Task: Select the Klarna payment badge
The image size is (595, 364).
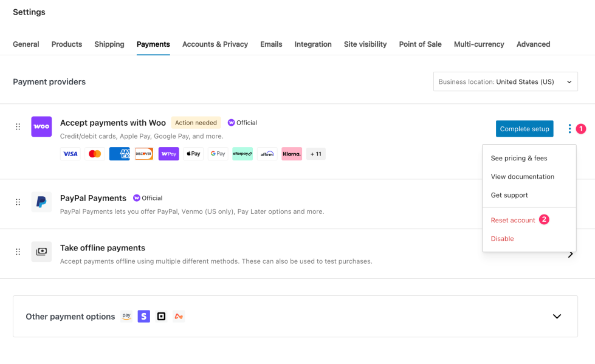Action: tap(291, 153)
